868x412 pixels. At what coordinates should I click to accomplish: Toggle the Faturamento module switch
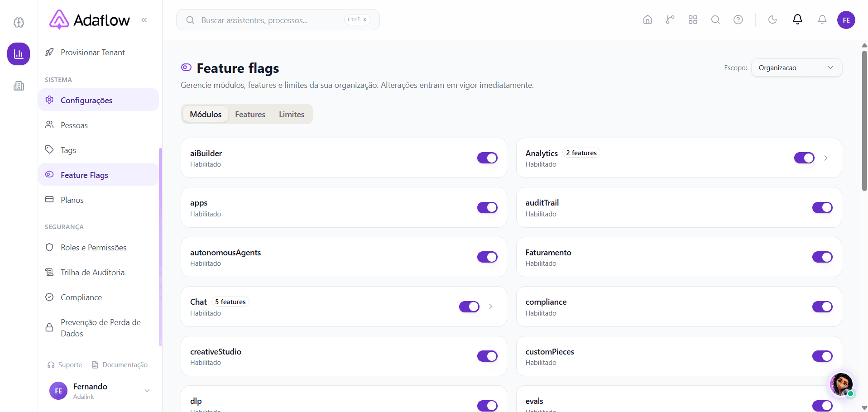click(x=822, y=257)
